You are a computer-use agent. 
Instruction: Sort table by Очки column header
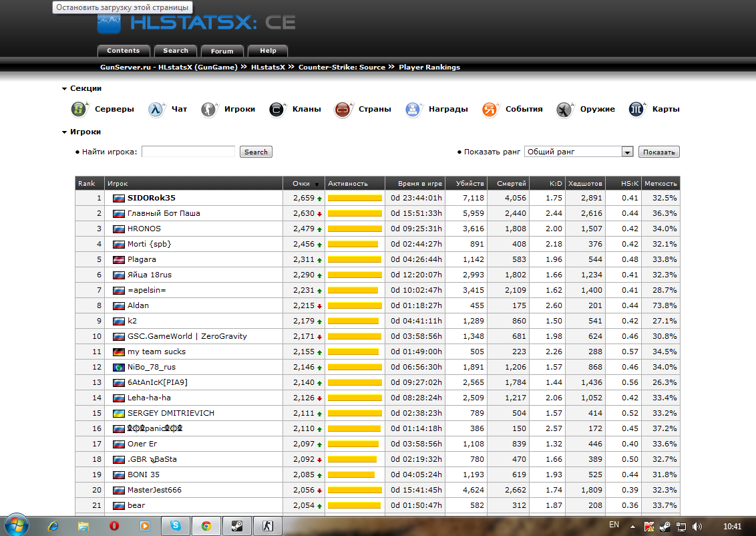click(x=301, y=183)
